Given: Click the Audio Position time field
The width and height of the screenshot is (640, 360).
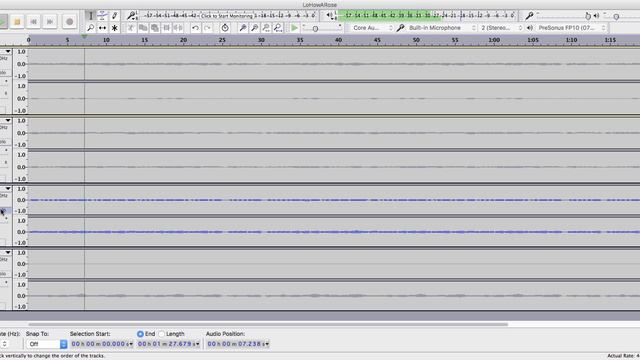Looking at the screenshot, I should (x=238, y=344).
